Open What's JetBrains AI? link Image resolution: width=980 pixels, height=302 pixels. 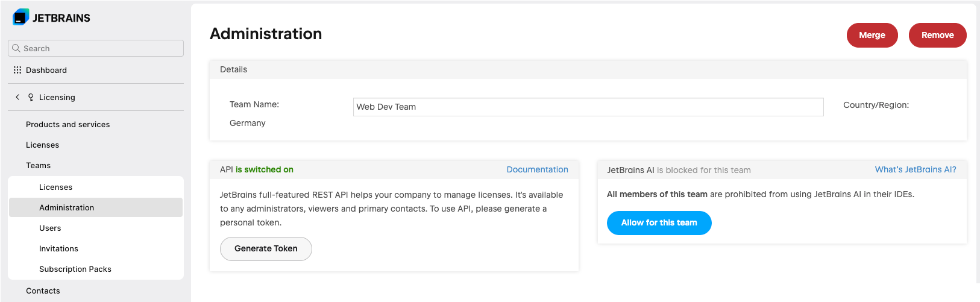tap(916, 169)
